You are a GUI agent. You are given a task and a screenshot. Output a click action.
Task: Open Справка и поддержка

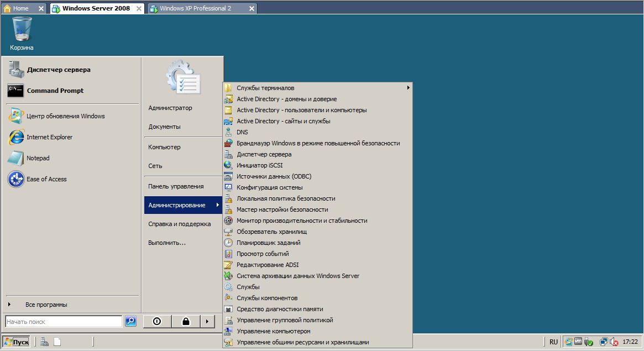click(x=180, y=224)
